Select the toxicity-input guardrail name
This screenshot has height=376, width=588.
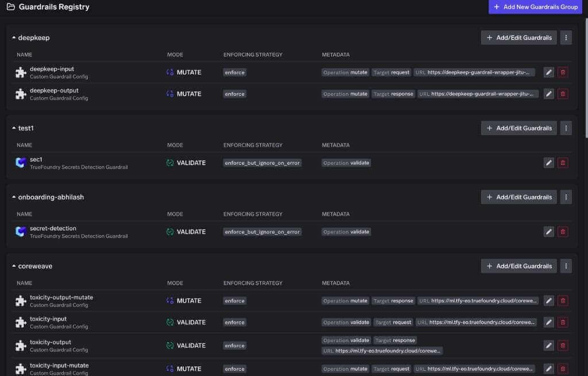pyautogui.click(x=48, y=319)
